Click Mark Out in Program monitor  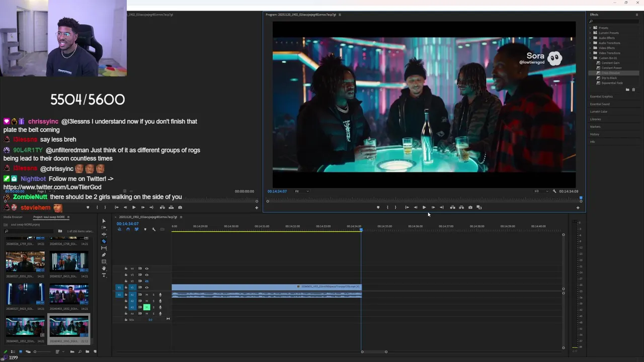(395, 207)
